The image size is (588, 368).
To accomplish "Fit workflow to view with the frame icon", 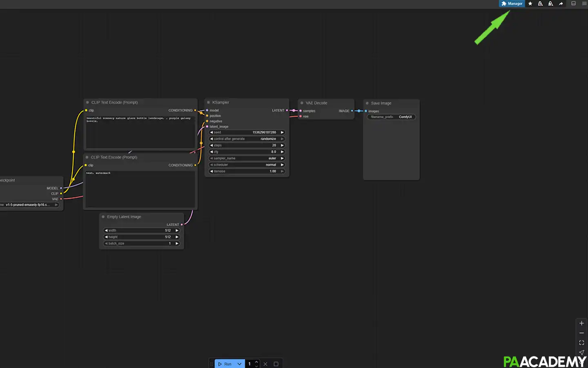I will tap(581, 343).
